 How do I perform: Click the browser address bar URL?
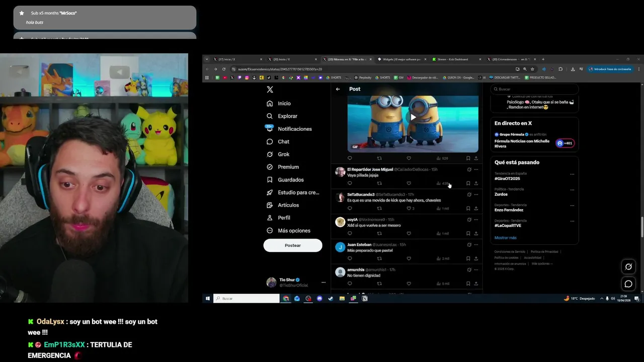pos(280,69)
